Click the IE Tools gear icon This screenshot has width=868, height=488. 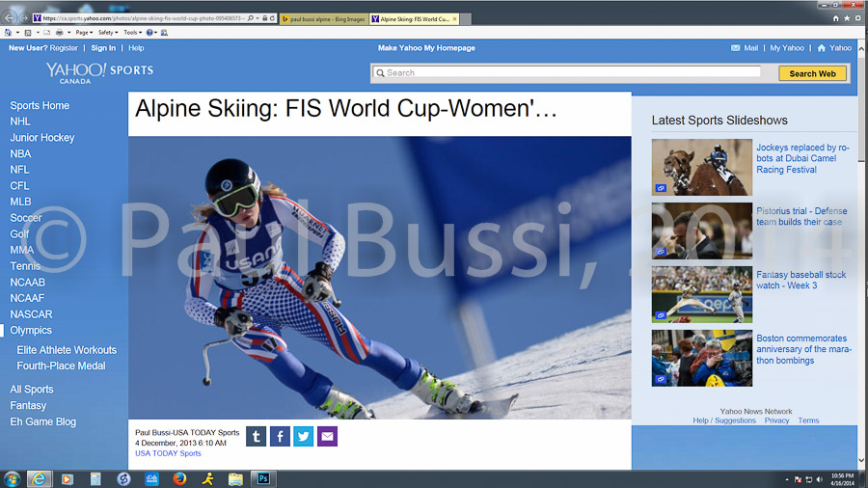click(x=858, y=18)
